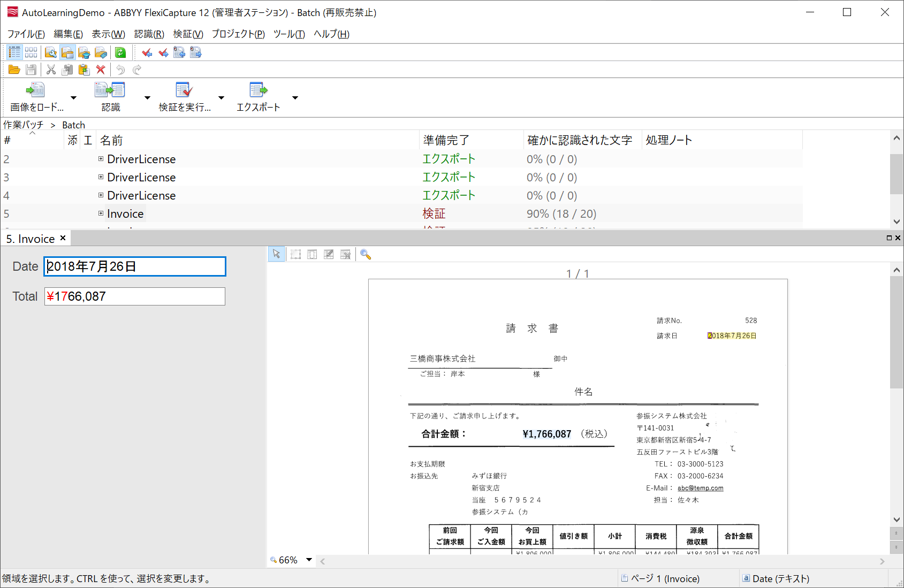Open the 検証 menu
904x588 pixels.
[x=188, y=34]
